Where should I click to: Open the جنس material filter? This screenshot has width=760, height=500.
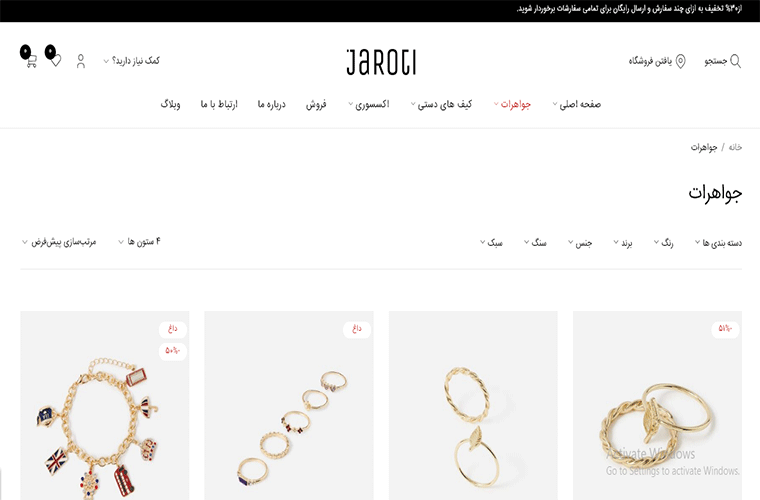pyautogui.click(x=580, y=242)
